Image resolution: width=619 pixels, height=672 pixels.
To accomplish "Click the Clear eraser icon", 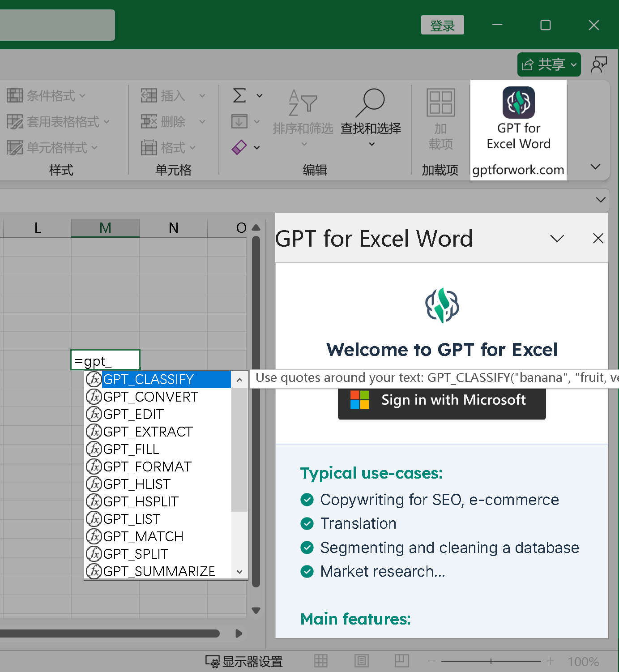I will pos(239,147).
